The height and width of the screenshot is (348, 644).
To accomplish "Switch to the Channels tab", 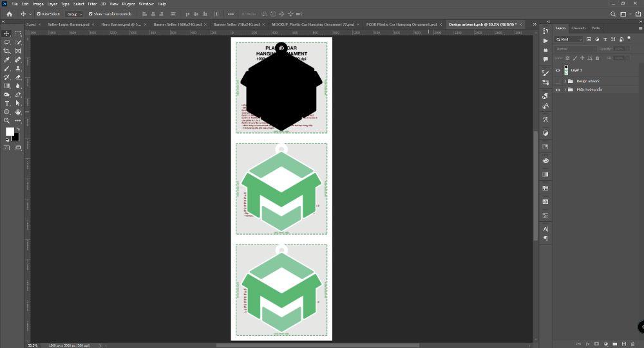I will [578, 28].
